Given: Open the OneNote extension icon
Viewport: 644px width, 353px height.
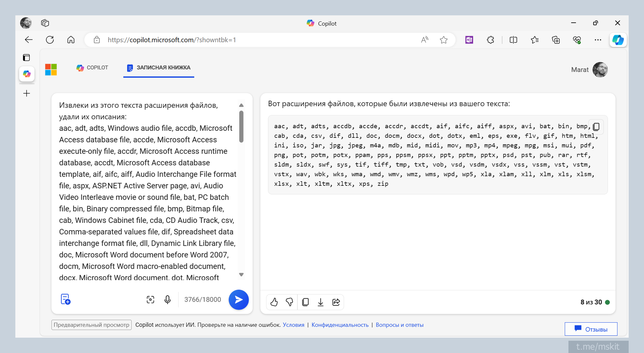Looking at the screenshot, I should tap(469, 40).
